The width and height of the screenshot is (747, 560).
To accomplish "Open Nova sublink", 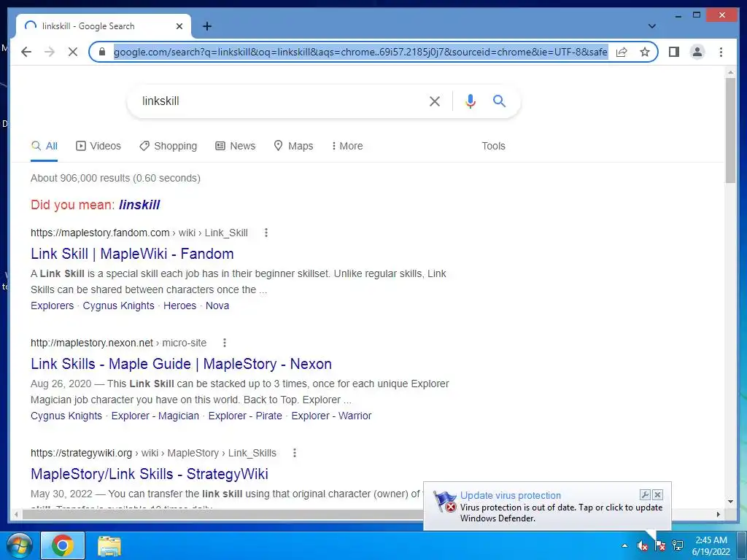I will point(217,306).
